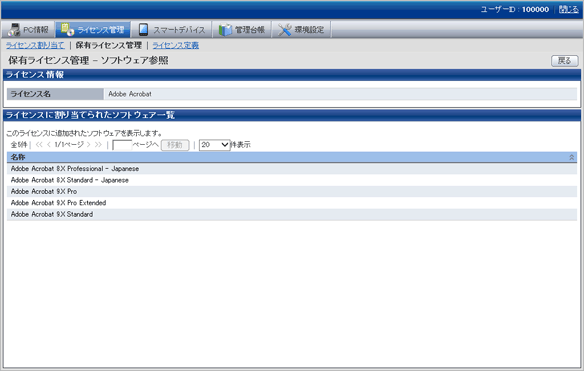The height and width of the screenshot is (371, 584).
Task: Click the 1/1ページ page indicator
Action: pos(69,145)
